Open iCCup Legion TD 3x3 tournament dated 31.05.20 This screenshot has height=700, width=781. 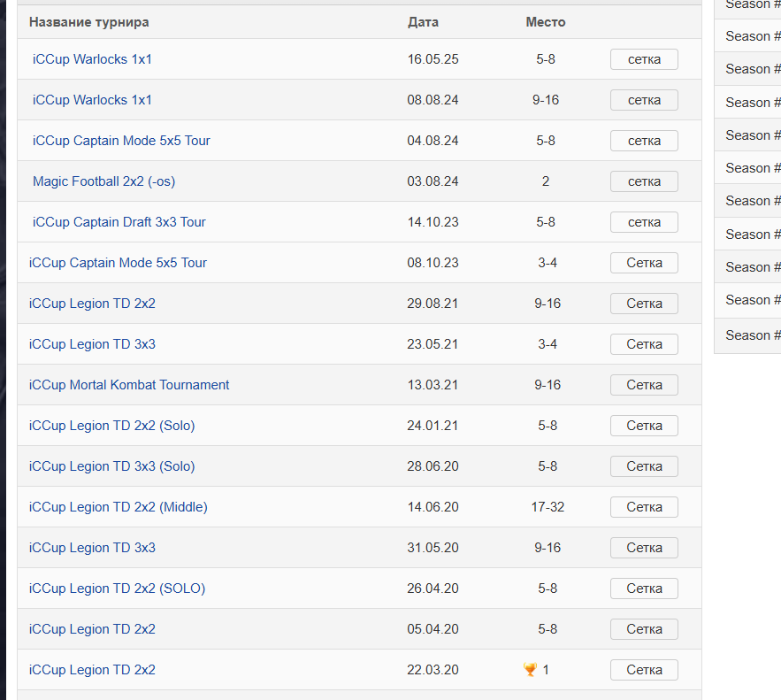click(x=92, y=548)
